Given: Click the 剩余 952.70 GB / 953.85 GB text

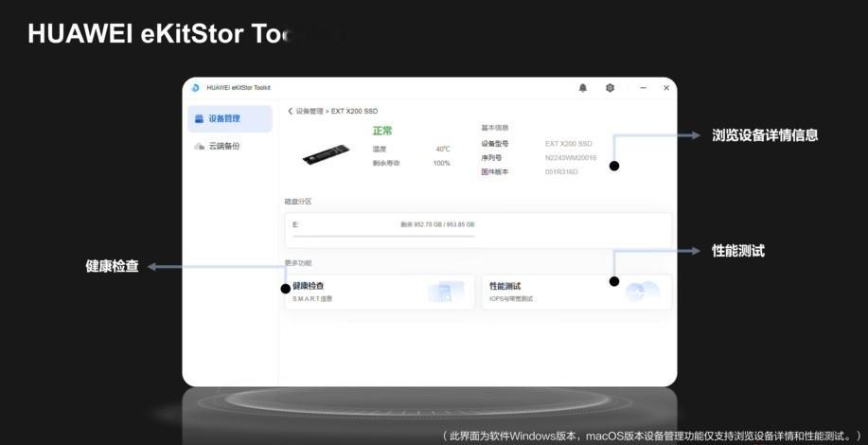Looking at the screenshot, I should (x=437, y=224).
